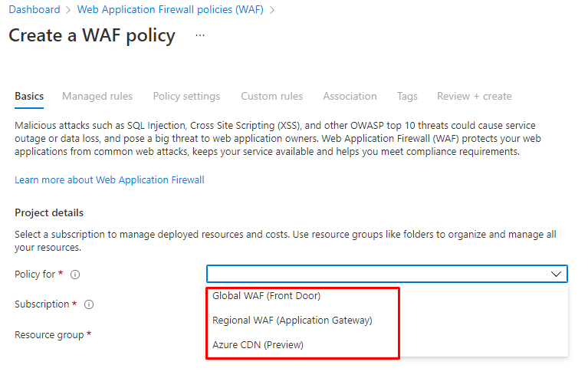
Task: Switch to the Basics tab
Action: [29, 96]
